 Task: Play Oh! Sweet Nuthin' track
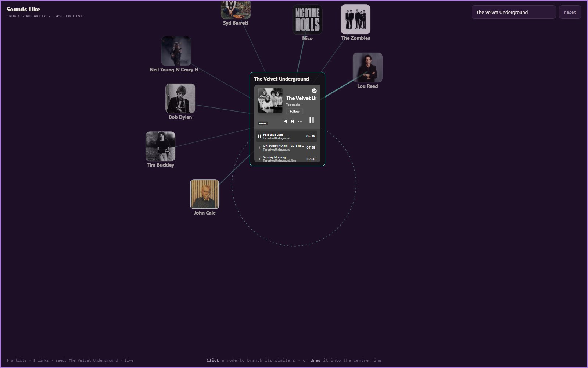coord(287,148)
